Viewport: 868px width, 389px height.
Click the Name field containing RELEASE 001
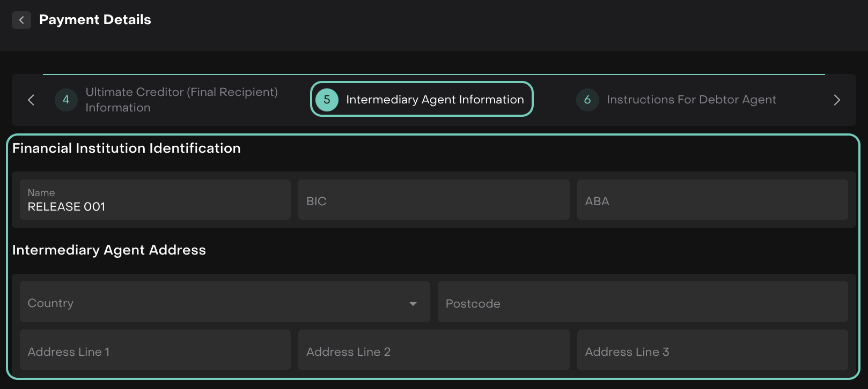(155, 200)
